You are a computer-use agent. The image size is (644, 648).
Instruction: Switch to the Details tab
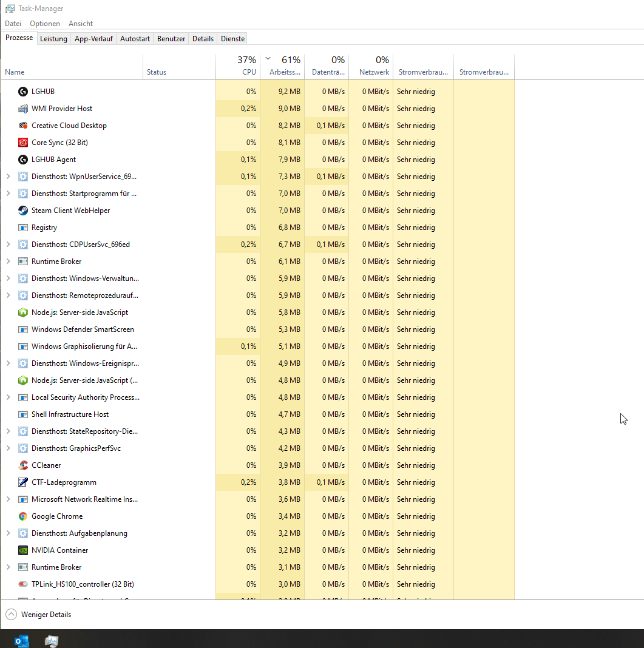pos(203,38)
